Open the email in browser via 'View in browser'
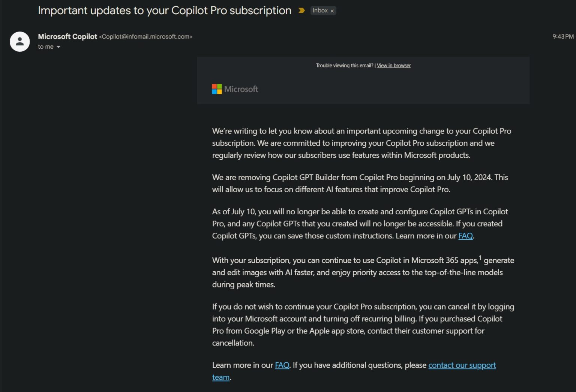The height and width of the screenshot is (392, 576). [393, 65]
